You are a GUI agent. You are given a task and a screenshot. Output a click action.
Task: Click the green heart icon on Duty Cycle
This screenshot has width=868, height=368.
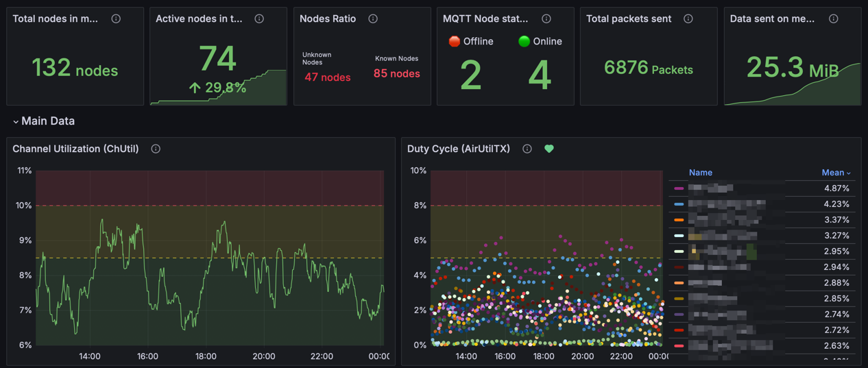pyautogui.click(x=549, y=149)
